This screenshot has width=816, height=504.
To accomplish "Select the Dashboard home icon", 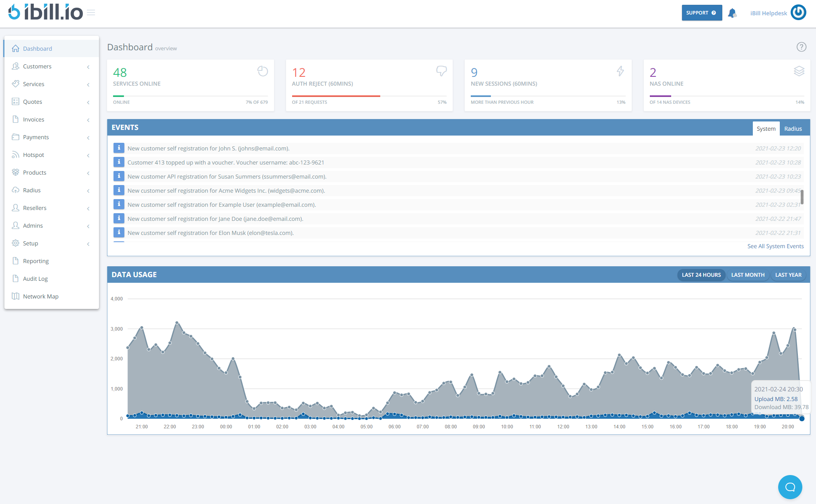I will (15, 48).
